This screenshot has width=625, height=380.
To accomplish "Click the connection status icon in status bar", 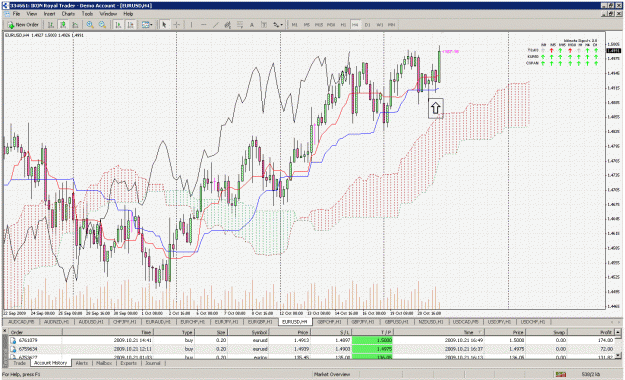I will point(561,374).
